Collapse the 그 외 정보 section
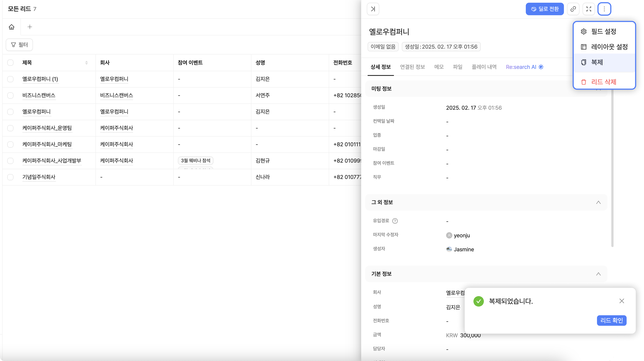 click(598, 202)
